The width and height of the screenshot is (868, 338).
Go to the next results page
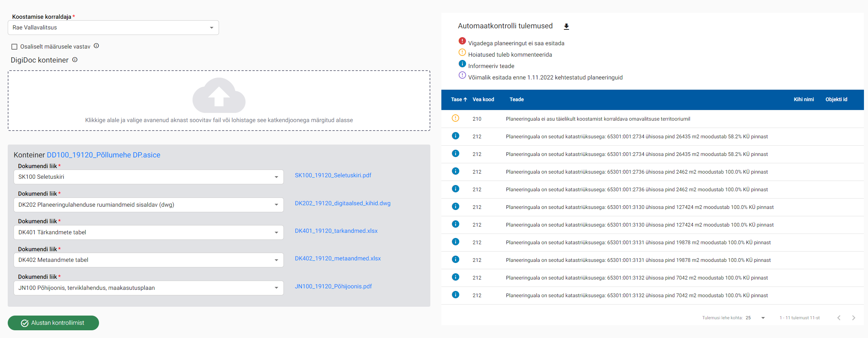coord(854,318)
